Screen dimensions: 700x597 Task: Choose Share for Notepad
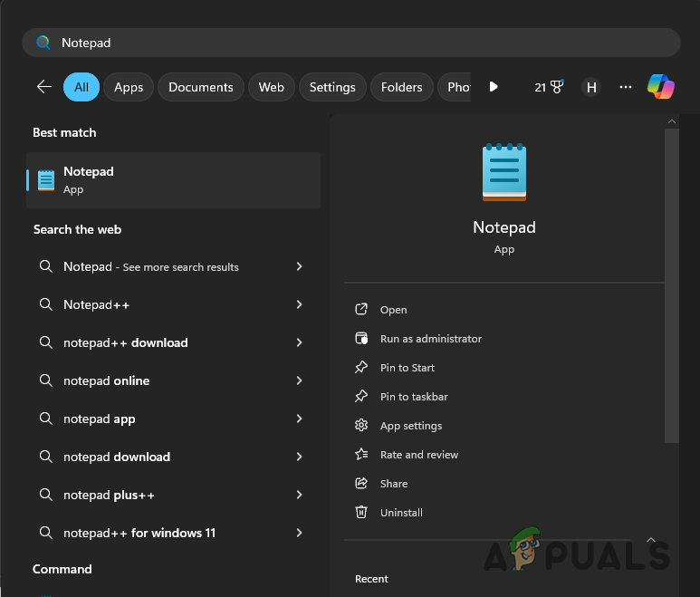394,484
